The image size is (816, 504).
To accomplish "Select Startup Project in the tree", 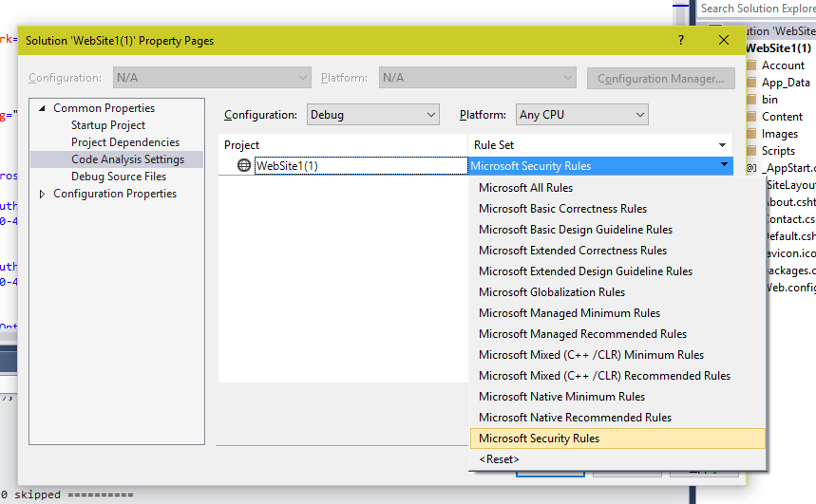I will click(108, 125).
